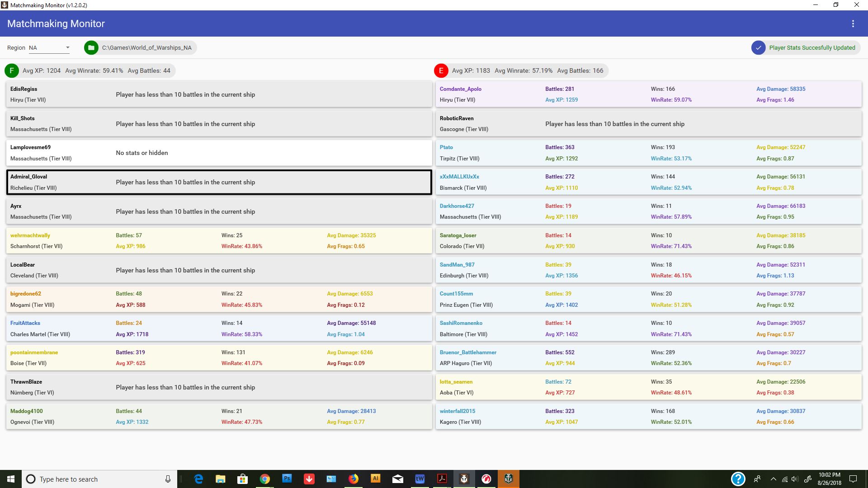Select the Admiral_Gloval highlighted card
The image size is (868, 488).
[x=219, y=182]
